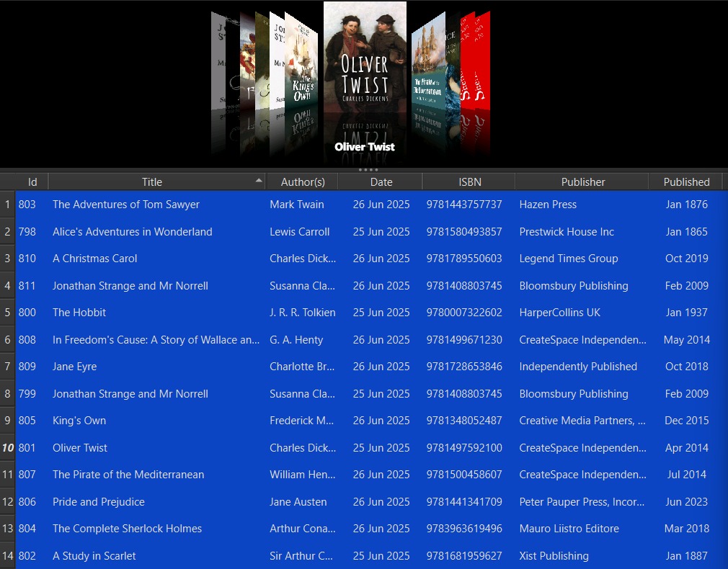Click publisher "Peter Pauper Press, Incor..."

pos(582,502)
